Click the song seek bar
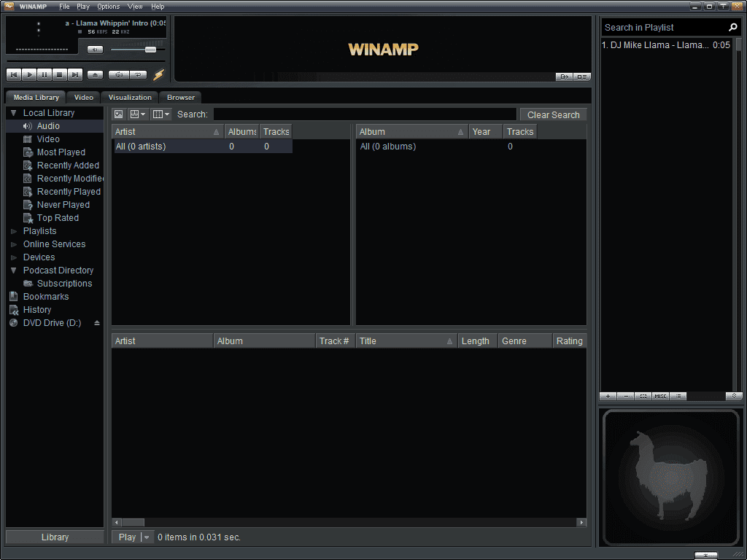 point(86,61)
